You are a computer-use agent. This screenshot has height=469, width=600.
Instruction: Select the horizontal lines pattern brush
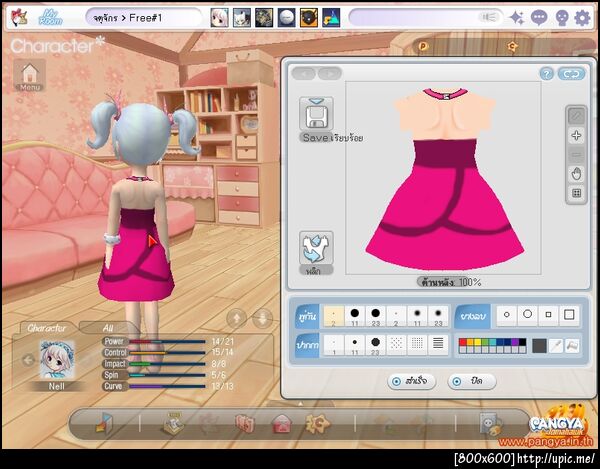438,344
